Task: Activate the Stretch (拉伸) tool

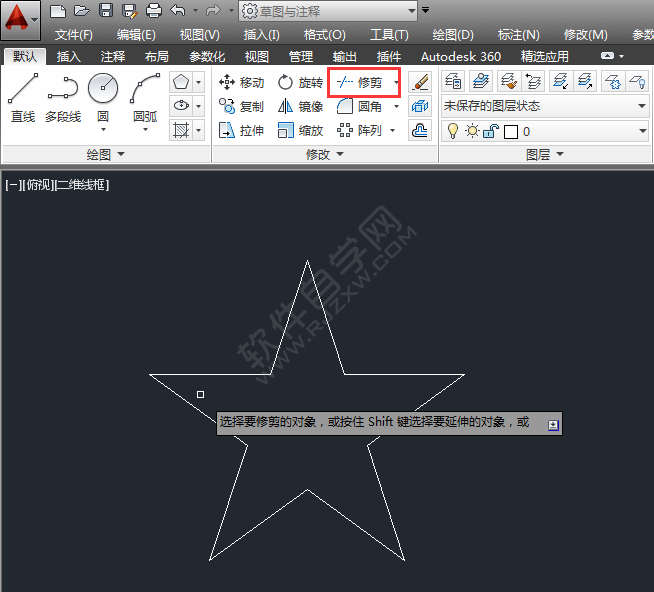Action: pos(241,131)
